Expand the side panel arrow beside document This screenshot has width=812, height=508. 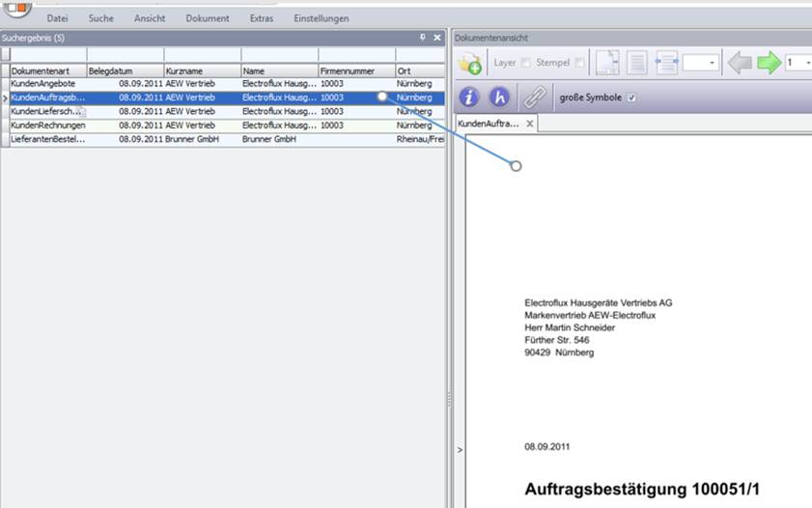tap(460, 450)
